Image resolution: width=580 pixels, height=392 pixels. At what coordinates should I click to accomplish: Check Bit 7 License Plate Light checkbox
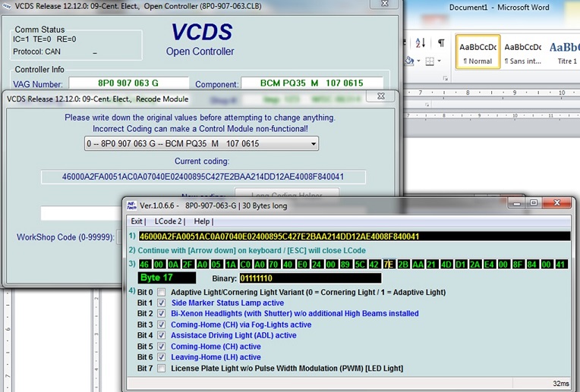click(161, 368)
